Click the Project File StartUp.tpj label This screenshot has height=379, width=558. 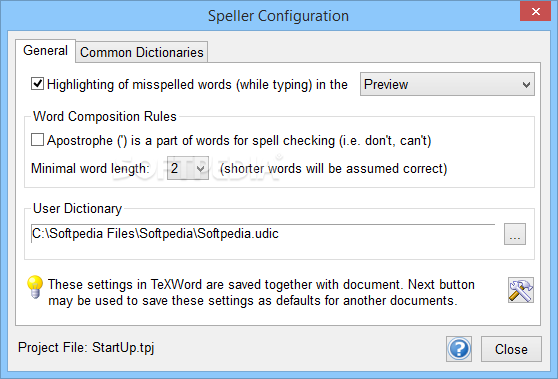pos(86,347)
